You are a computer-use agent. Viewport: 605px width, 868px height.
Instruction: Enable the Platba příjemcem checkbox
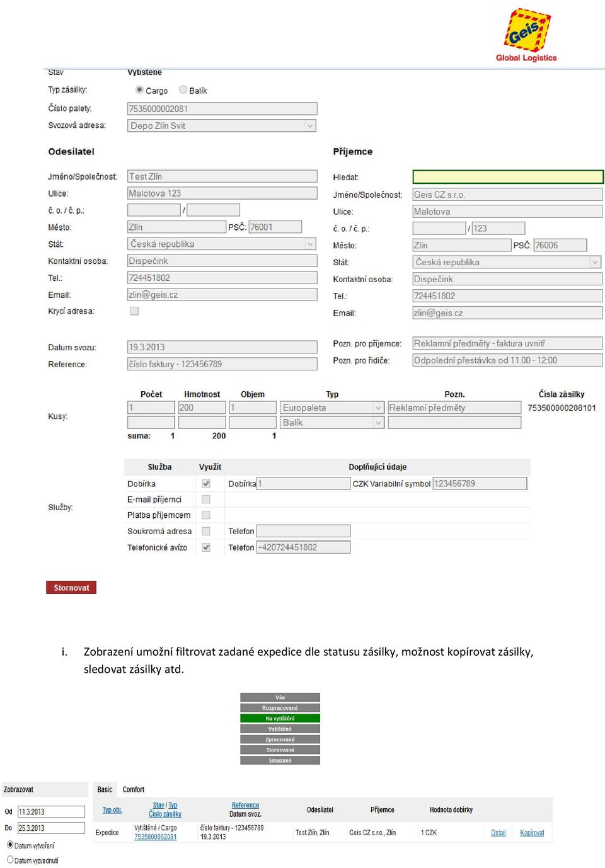pyautogui.click(x=205, y=515)
